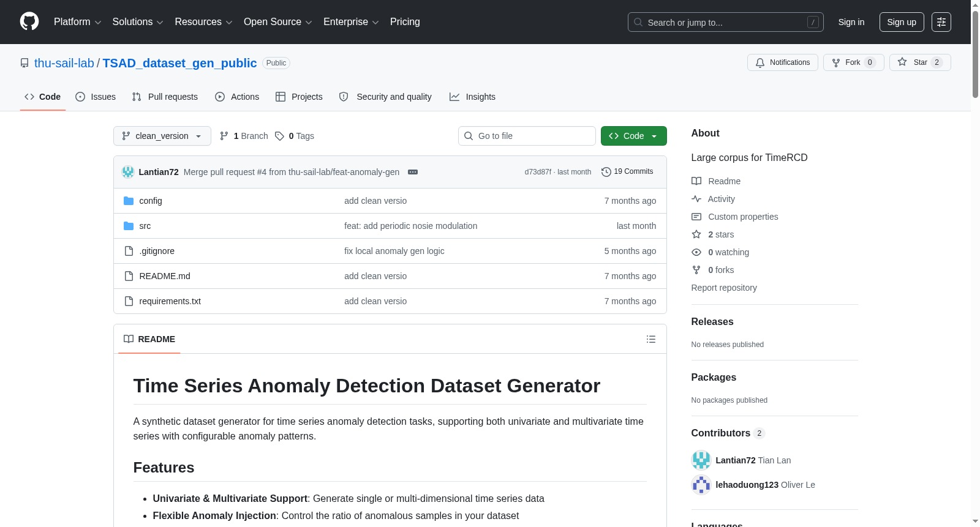Image resolution: width=980 pixels, height=527 pixels.
Task: Switch to the Projects tab
Action: pos(299,97)
